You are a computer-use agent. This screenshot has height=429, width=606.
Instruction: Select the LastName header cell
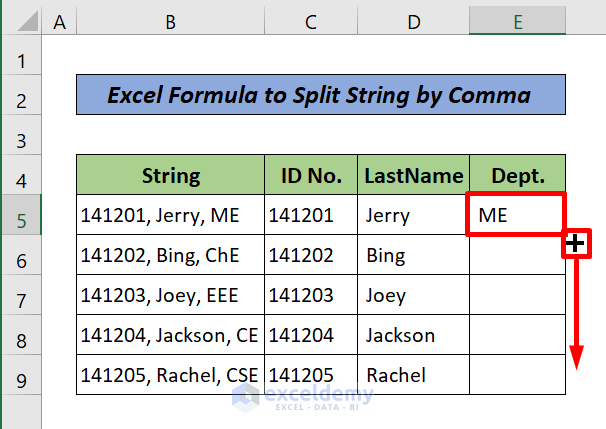tap(413, 176)
